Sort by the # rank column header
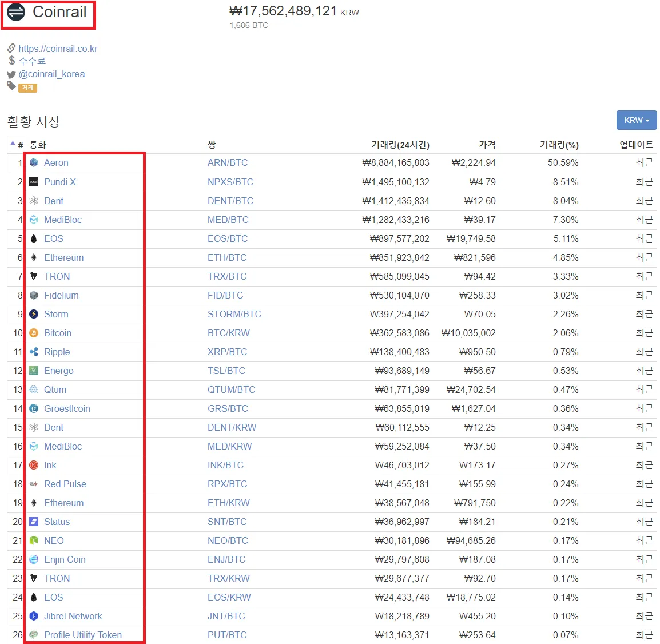This screenshot has height=644, width=660. pyautogui.click(x=17, y=145)
